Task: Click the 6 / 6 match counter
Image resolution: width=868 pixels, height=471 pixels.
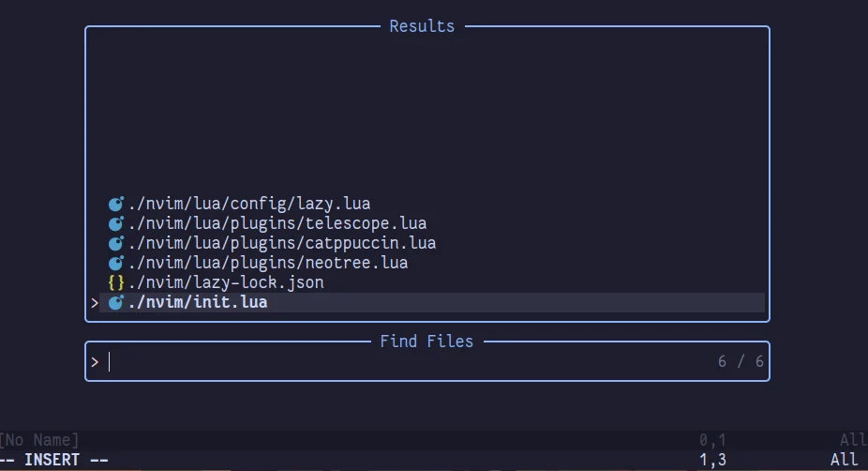Action: 741,362
